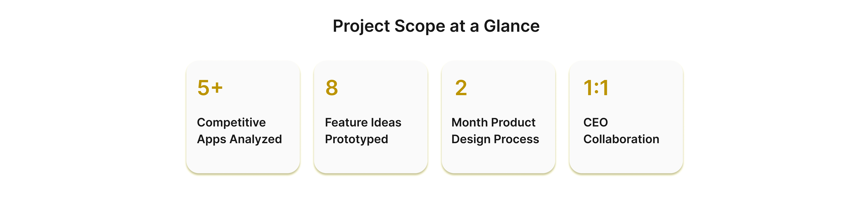This screenshot has width=868, height=197.
Task: Select the gold '5+' statistic
Action: tap(210, 88)
